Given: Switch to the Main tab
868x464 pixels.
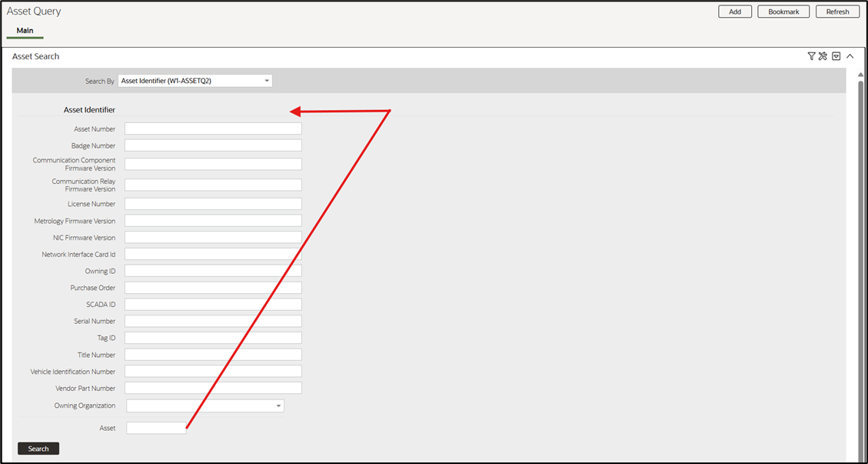Looking at the screenshot, I should [x=25, y=31].
